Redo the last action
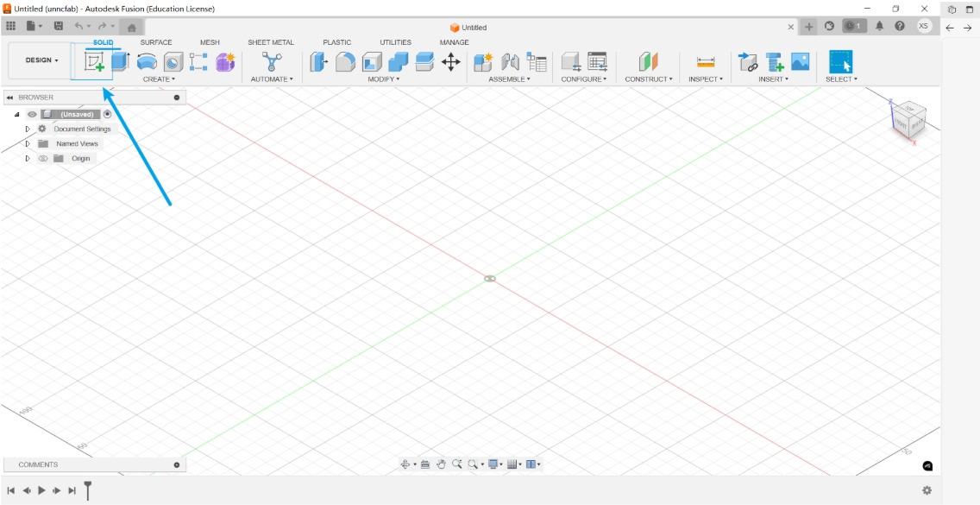Viewport: 980px width, 505px height. [x=102, y=26]
